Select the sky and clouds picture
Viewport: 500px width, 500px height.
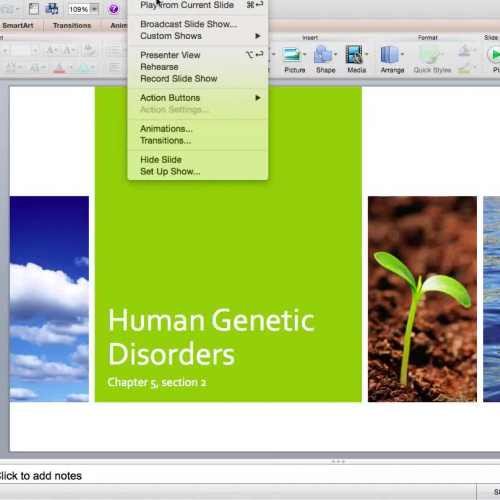[x=49, y=299]
